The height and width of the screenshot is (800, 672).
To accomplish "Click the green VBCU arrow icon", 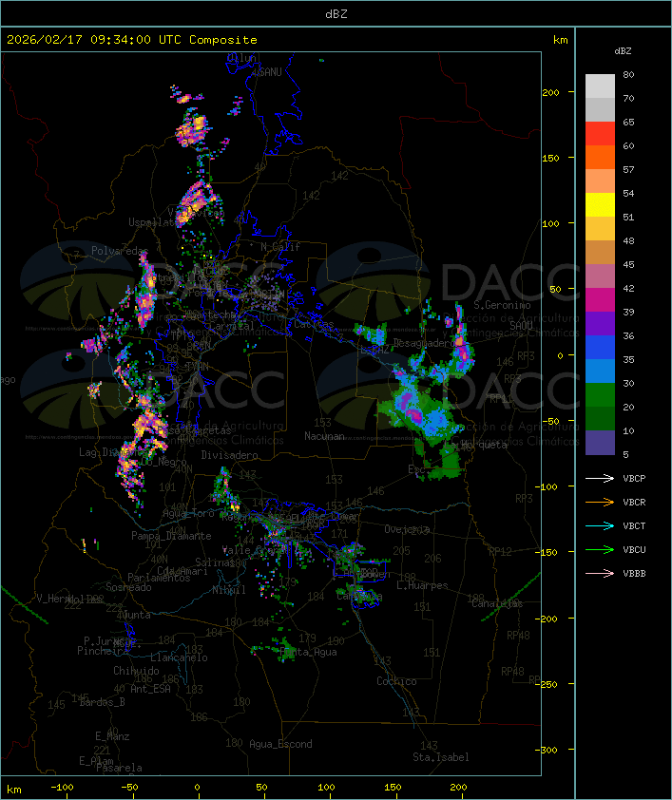I will 600,549.
